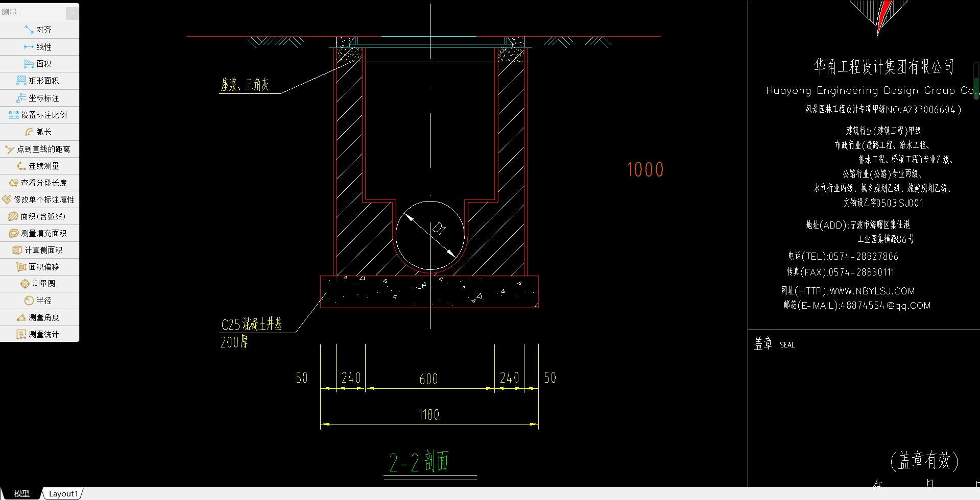Viewport: 980px width, 500px height.
Task: Pick the 面积偏移 area offset tool
Action: (x=39, y=267)
